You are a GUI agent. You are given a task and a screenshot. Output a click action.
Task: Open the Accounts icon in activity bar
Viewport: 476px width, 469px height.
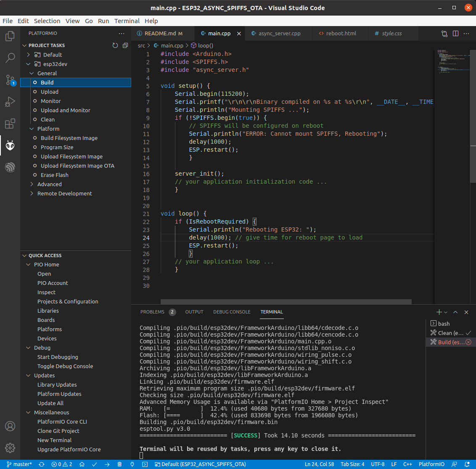[10, 426]
